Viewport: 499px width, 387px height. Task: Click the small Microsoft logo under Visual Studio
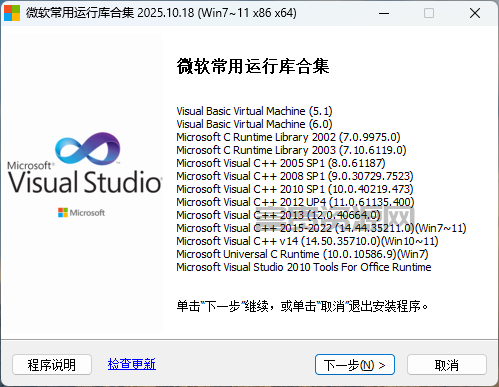pos(81,213)
